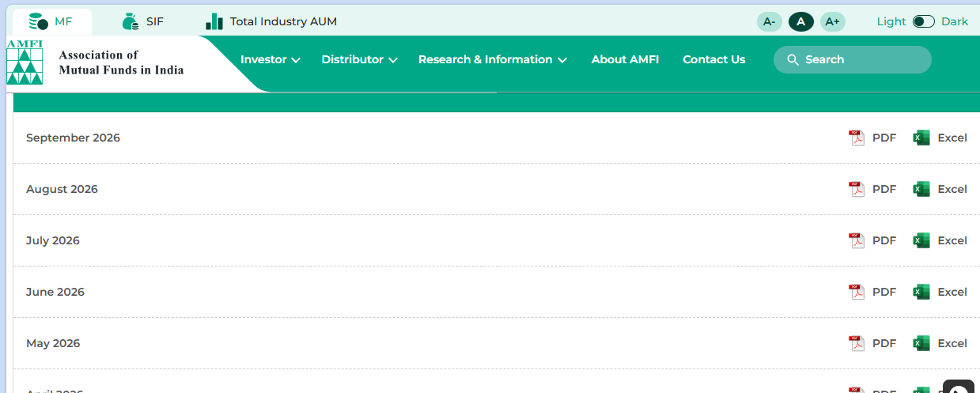The height and width of the screenshot is (393, 980).
Task: Select the July 2026 row label
Action: [53, 240]
